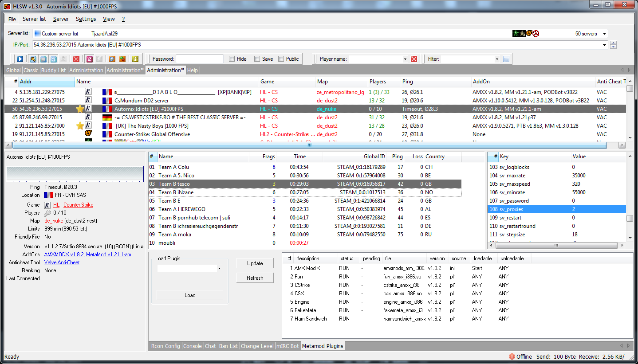The width and height of the screenshot is (638, 364).
Task: Click the magnifier search toolbar icon
Action: 33,59
